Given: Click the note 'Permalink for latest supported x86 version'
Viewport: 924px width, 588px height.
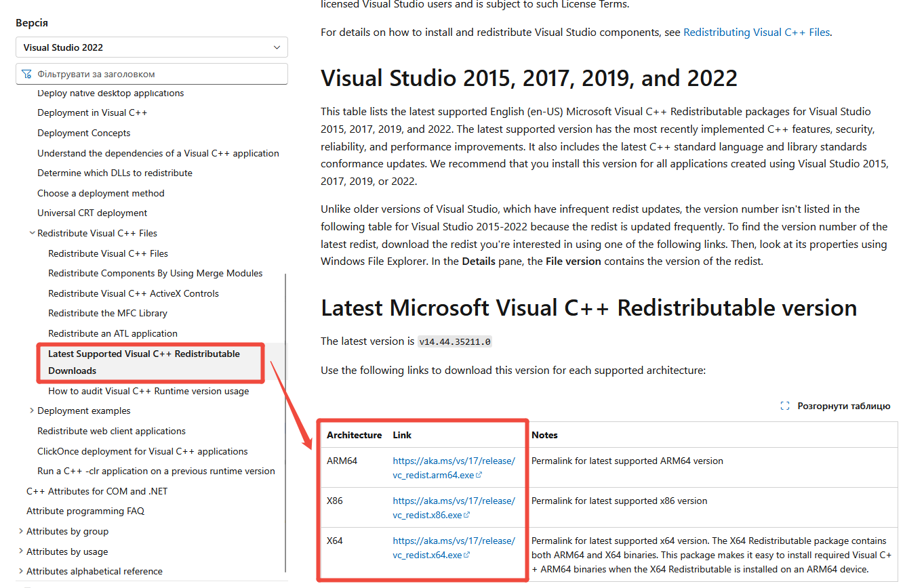Looking at the screenshot, I should coord(619,501).
